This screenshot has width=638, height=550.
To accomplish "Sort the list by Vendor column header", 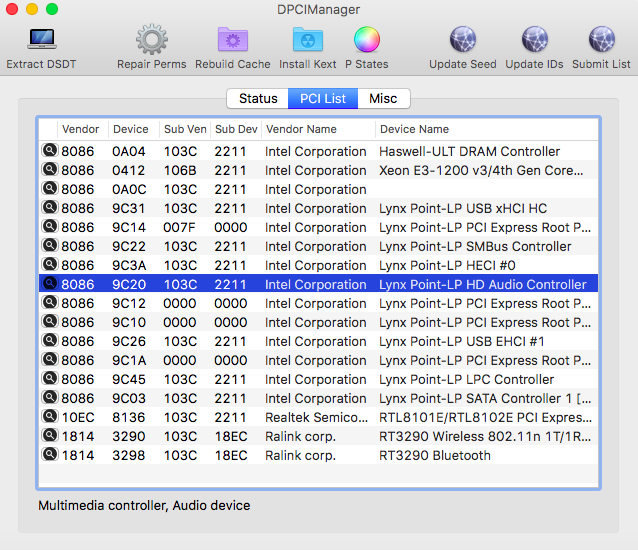I will coord(80,129).
